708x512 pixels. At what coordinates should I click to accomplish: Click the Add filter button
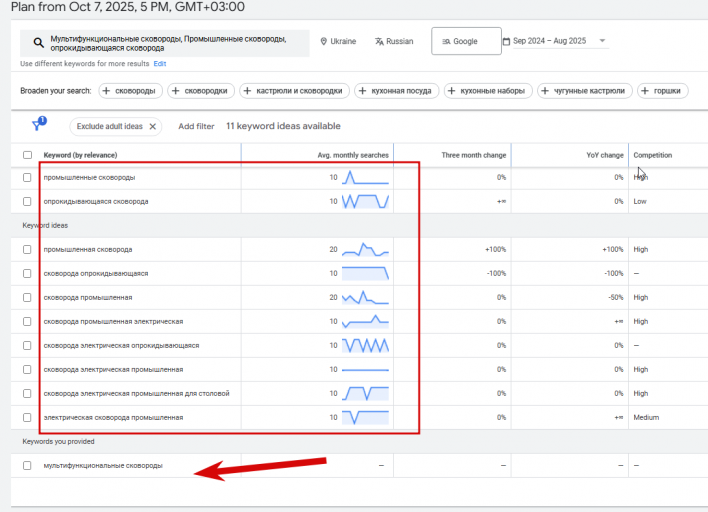pos(196,126)
